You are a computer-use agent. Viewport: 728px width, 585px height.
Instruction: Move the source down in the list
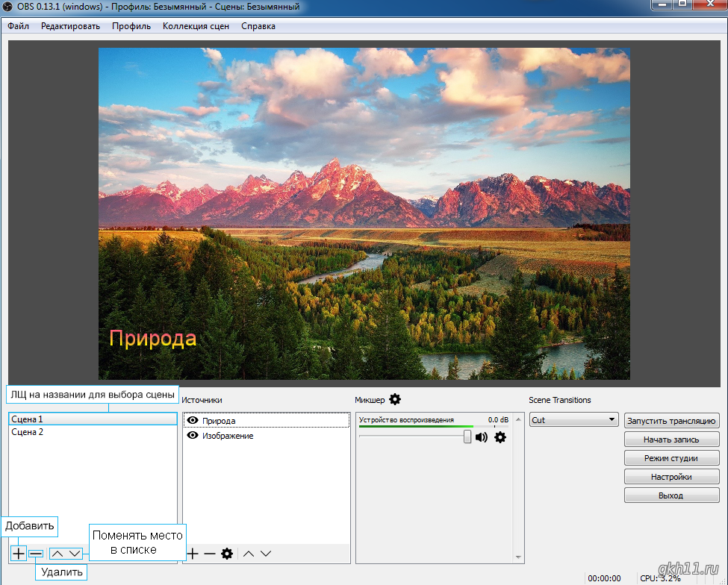click(x=266, y=554)
